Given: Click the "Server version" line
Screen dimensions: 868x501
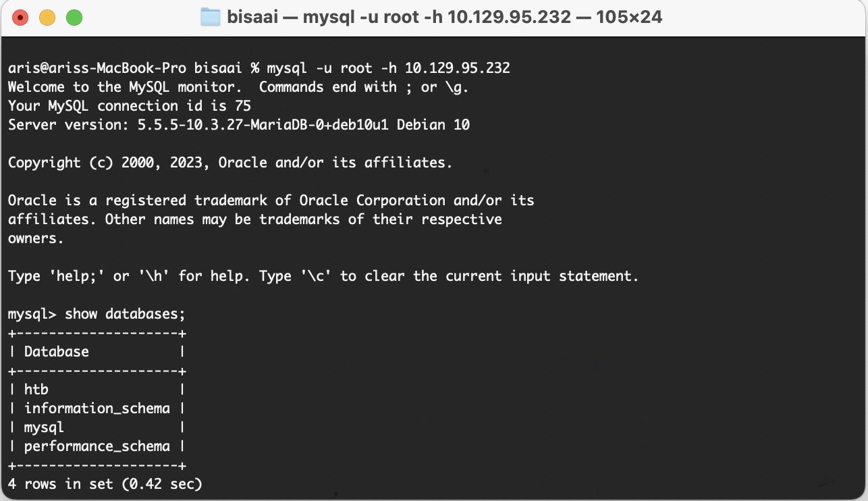Looking at the screenshot, I should [239, 125].
